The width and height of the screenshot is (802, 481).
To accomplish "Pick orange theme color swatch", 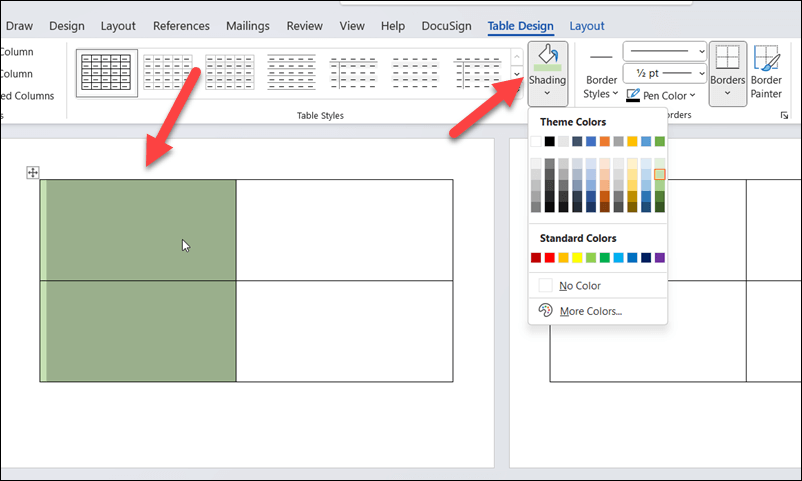I will click(605, 141).
